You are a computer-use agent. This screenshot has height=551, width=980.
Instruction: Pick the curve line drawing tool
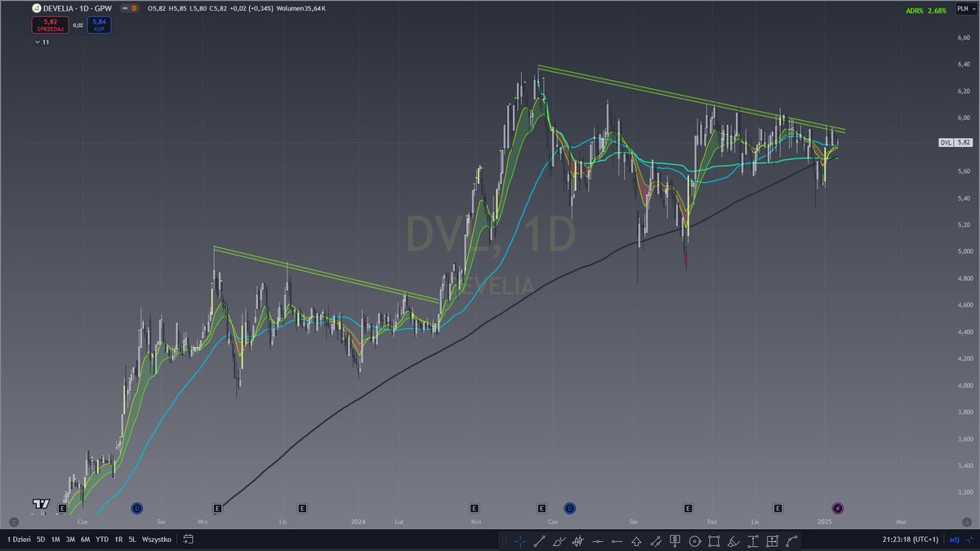coord(791,541)
